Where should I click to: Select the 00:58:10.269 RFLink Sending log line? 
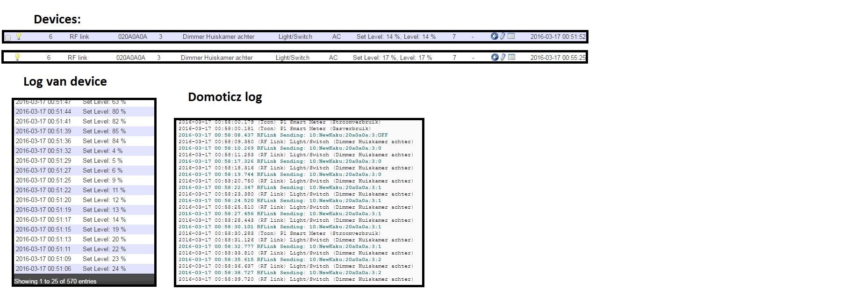[280, 148]
